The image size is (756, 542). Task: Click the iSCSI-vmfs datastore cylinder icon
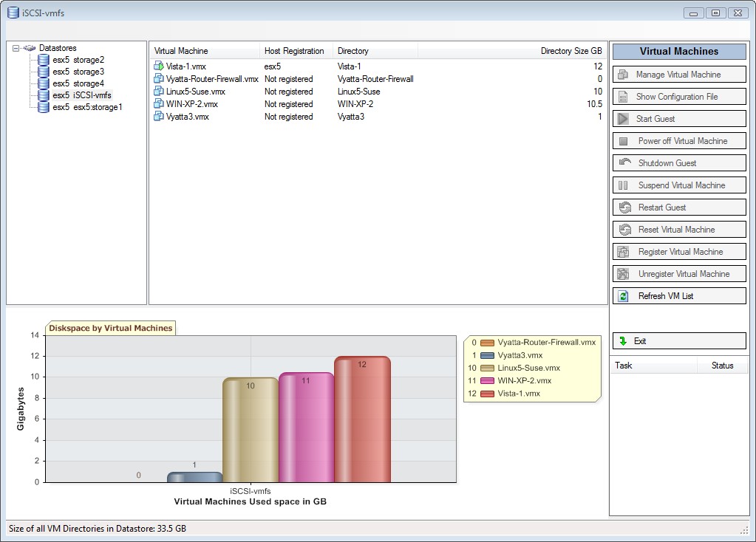[x=44, y=95]
